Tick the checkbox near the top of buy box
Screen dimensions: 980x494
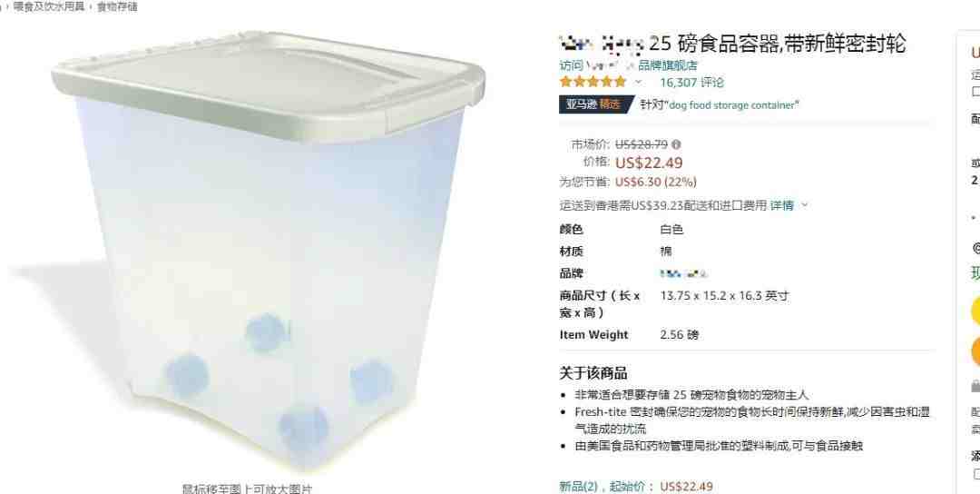click(976, 92)
